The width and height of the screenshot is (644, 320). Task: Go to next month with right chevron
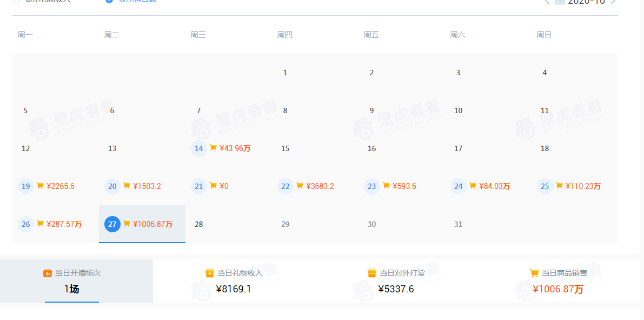pos(613,1)
